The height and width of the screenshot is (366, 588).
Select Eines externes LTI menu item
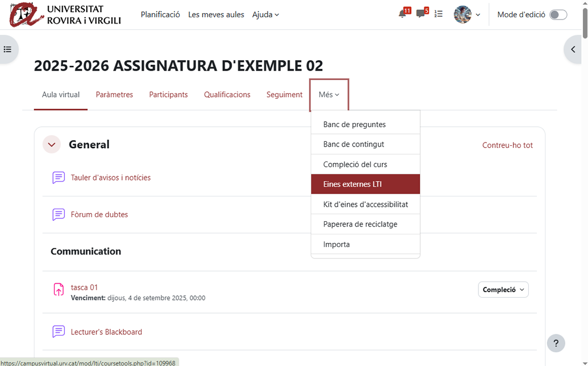(x=365, y=184)
